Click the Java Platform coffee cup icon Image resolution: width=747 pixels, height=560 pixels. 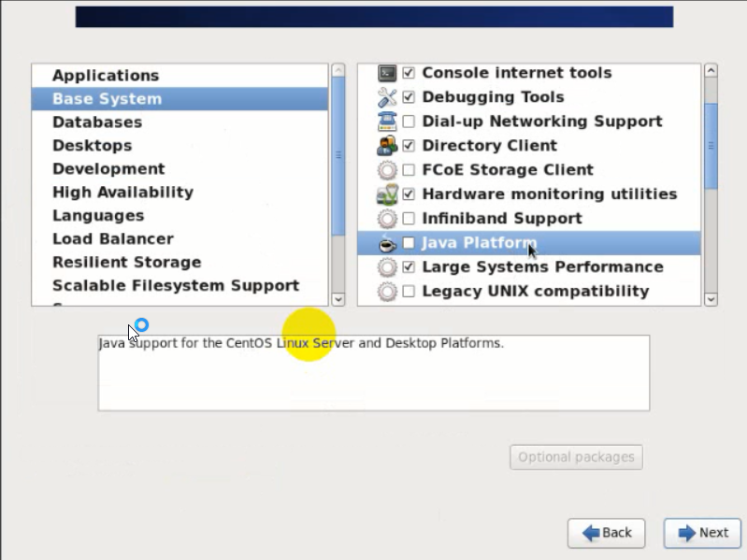coord(387,243)
